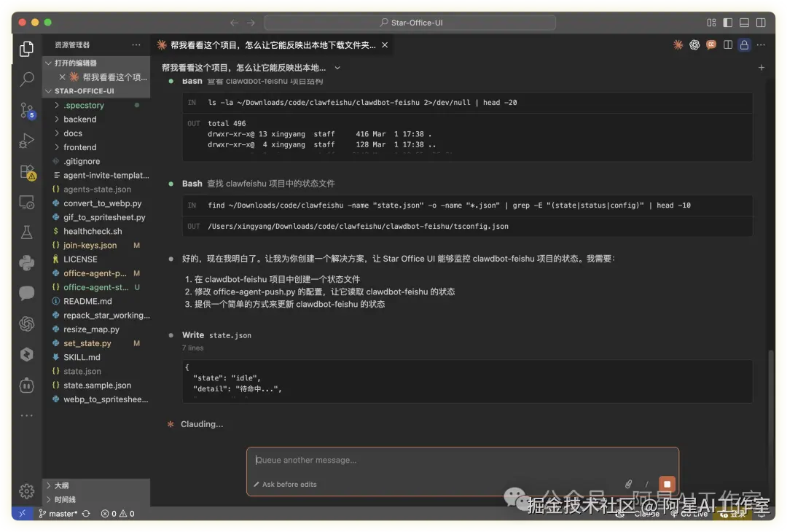Viewport: 787px width, 532px height.
Task: Open set_state.py file
Action: [96, 343]
